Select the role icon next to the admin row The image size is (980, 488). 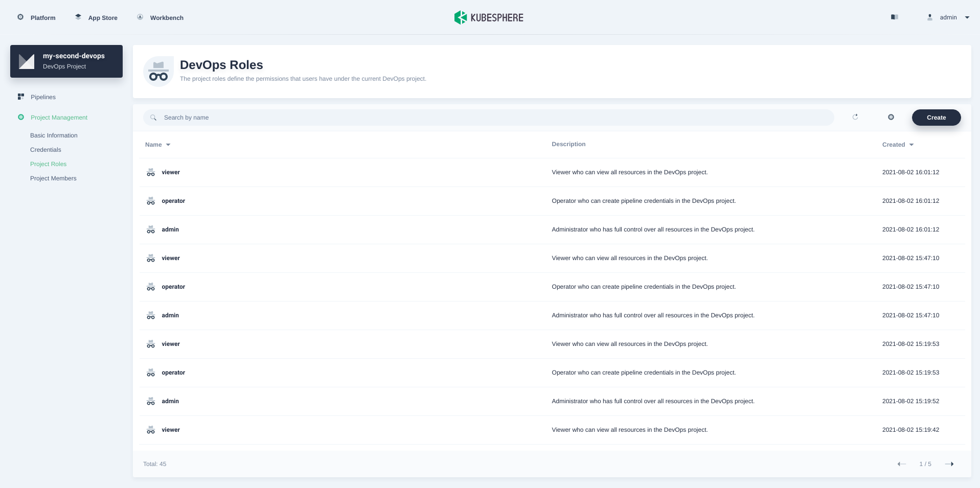(x=151, y=229)
